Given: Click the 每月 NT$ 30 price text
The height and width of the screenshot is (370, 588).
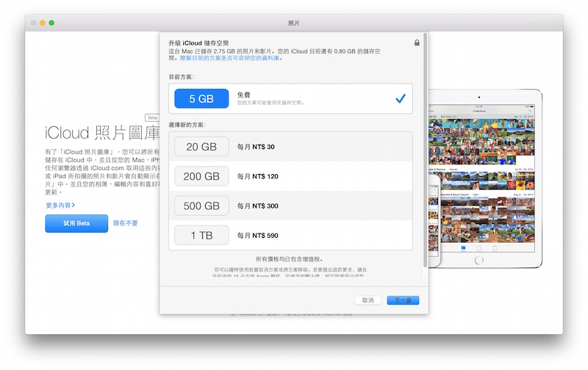Looking at the screenshot, I should 256,147.
